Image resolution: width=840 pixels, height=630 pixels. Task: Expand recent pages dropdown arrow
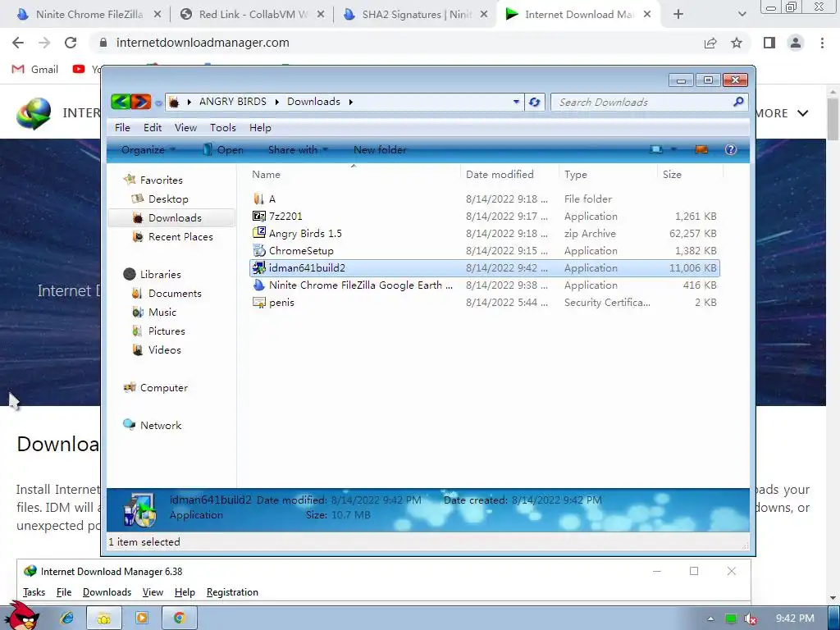[x=158, y=103]
